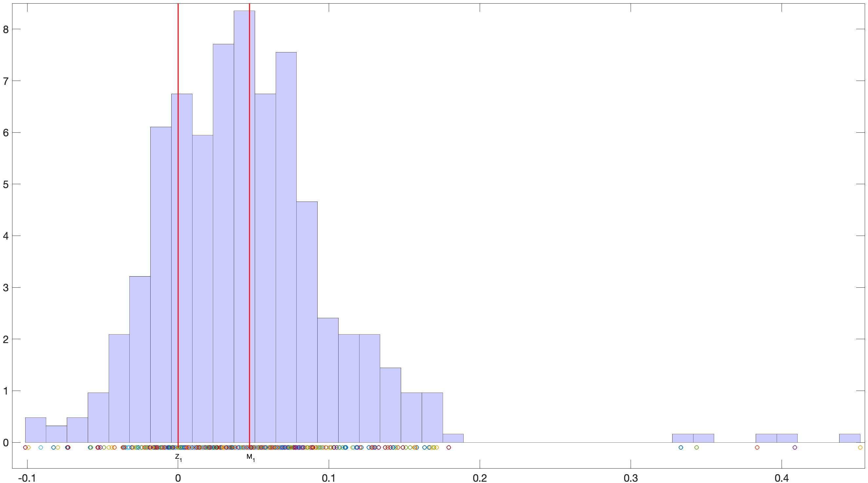Click the isolated green circle marker near 0.34
Screen dimensions: 868x483
pyautogui.click(x=696, y=448)
